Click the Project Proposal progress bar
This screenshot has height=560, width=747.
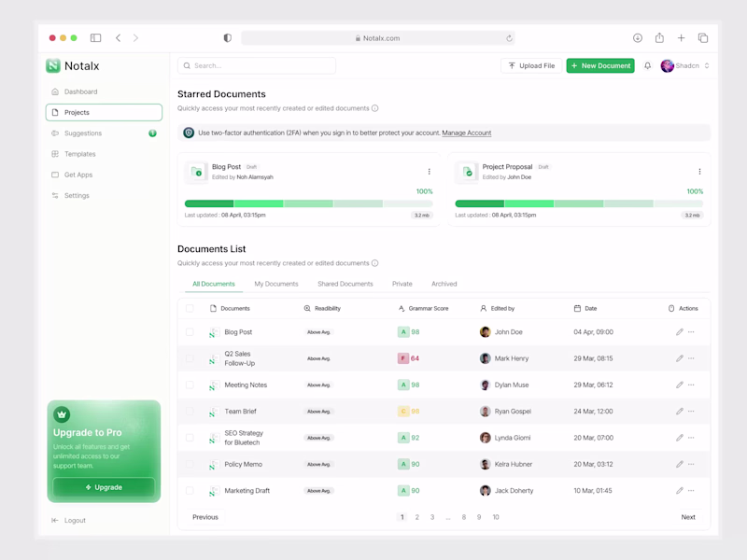pos(579,203)
